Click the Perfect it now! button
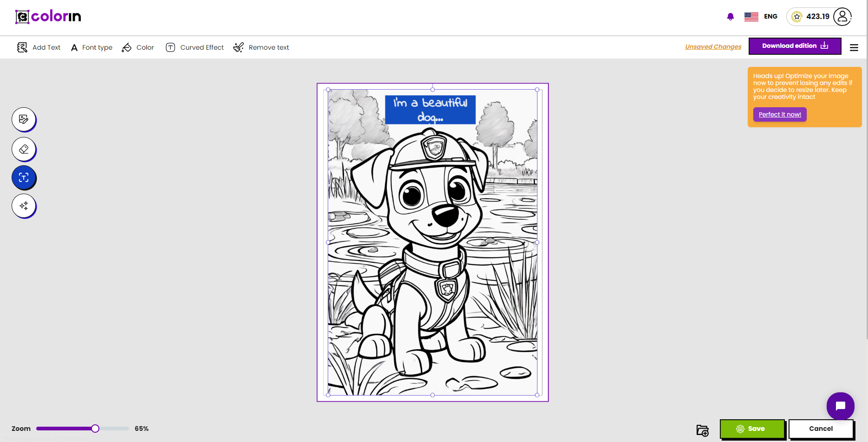The image size is (868, 442). click(780, 114)
